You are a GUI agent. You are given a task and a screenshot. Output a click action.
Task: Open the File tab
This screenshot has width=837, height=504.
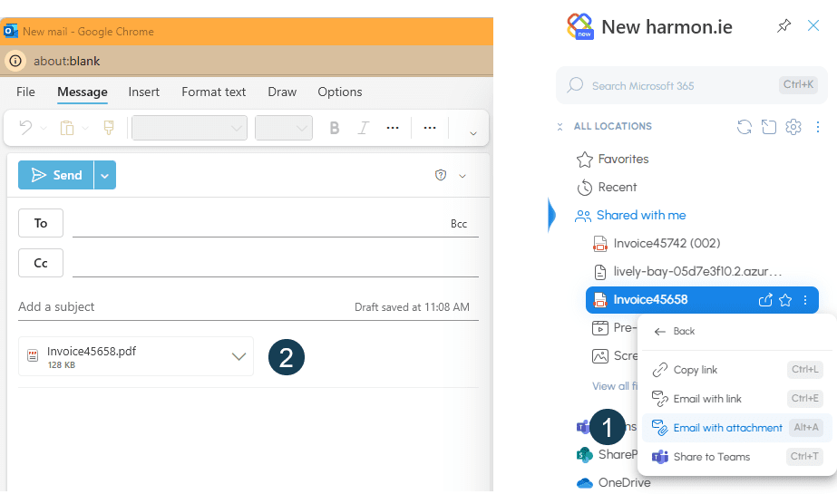pyautogui.click(x=25, y=92)
